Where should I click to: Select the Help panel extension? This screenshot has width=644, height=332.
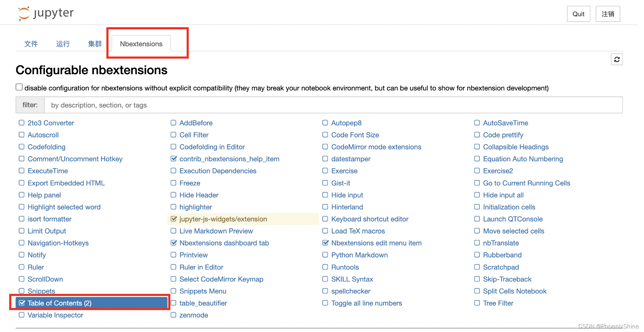(44, 195)
